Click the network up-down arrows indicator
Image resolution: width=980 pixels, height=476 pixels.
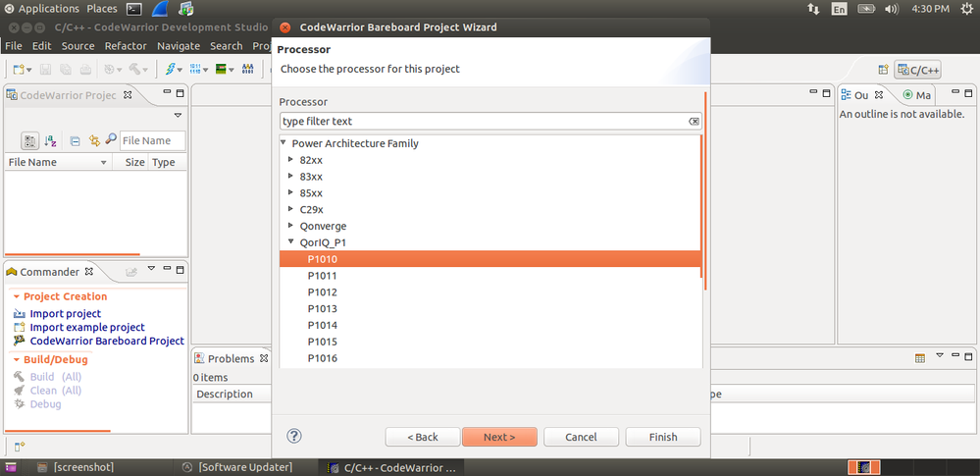click(813, 9)
